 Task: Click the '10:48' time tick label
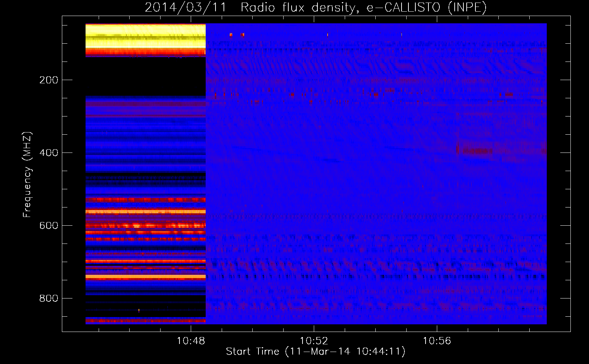point(191,341)
